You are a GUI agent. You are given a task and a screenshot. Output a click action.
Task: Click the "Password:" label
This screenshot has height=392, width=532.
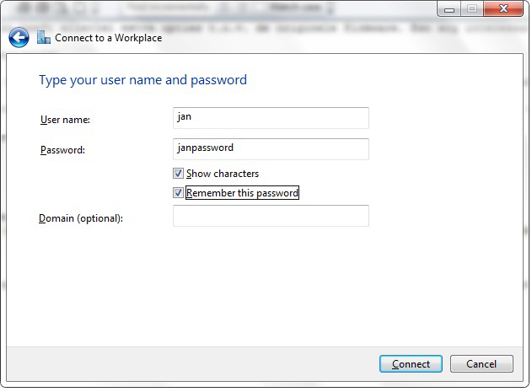63,151
